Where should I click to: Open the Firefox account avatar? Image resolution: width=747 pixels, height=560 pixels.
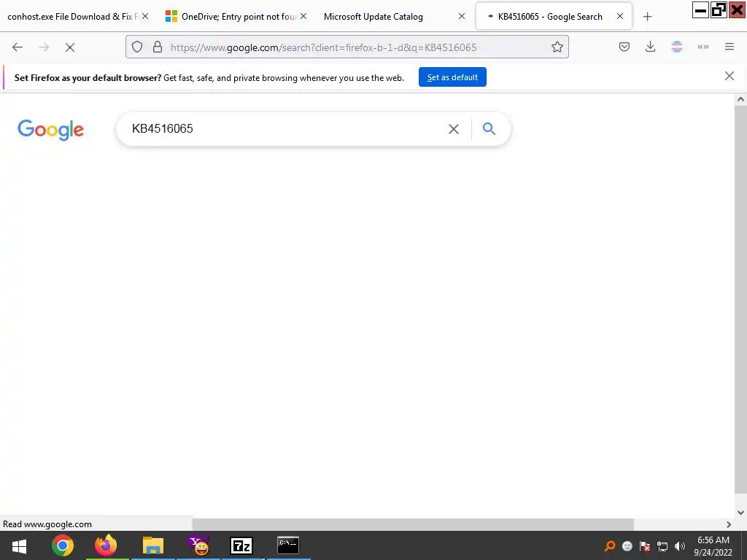pyautogui.click(x=677, y=47)
